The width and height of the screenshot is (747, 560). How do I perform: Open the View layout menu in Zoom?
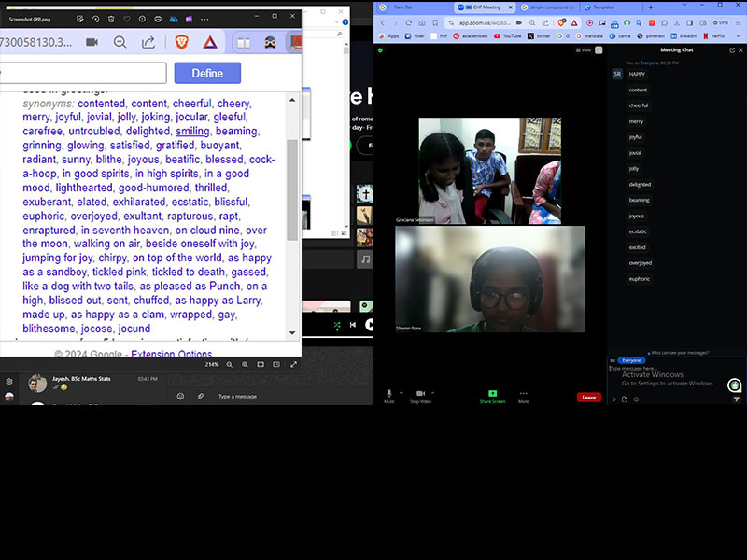(584, 50)
